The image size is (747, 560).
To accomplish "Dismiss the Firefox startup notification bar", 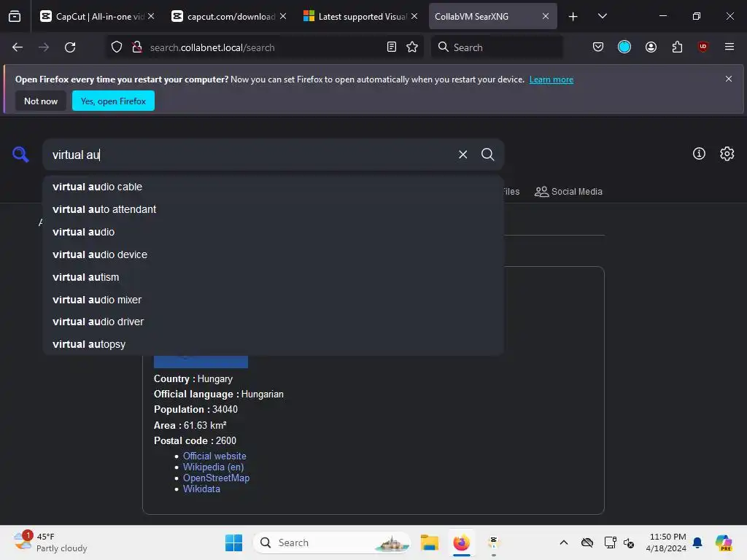I will pyautogui.click(x=729, y=79).
